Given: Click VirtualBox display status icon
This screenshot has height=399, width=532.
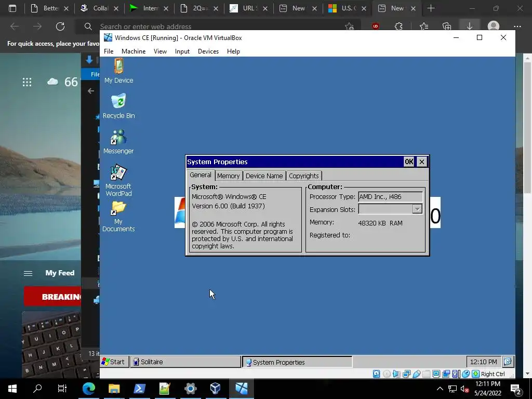Looking at the screenshot, I should point(436,374).
